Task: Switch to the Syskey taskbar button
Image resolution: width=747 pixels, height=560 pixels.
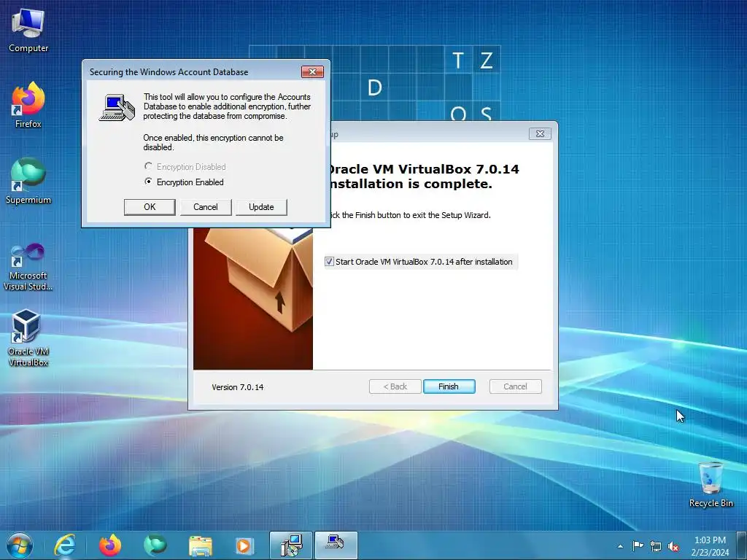Action: (336, 545)
